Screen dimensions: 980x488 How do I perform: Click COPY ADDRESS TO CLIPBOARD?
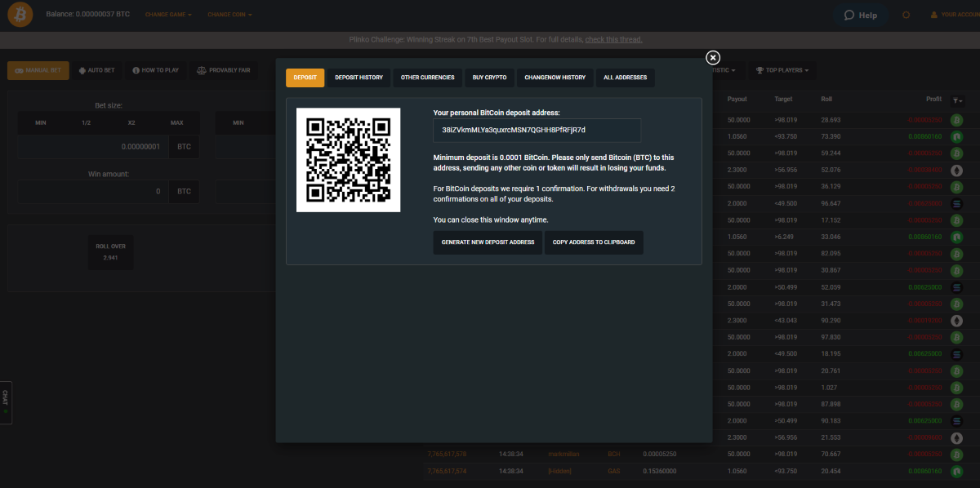[x=594, y=242]
